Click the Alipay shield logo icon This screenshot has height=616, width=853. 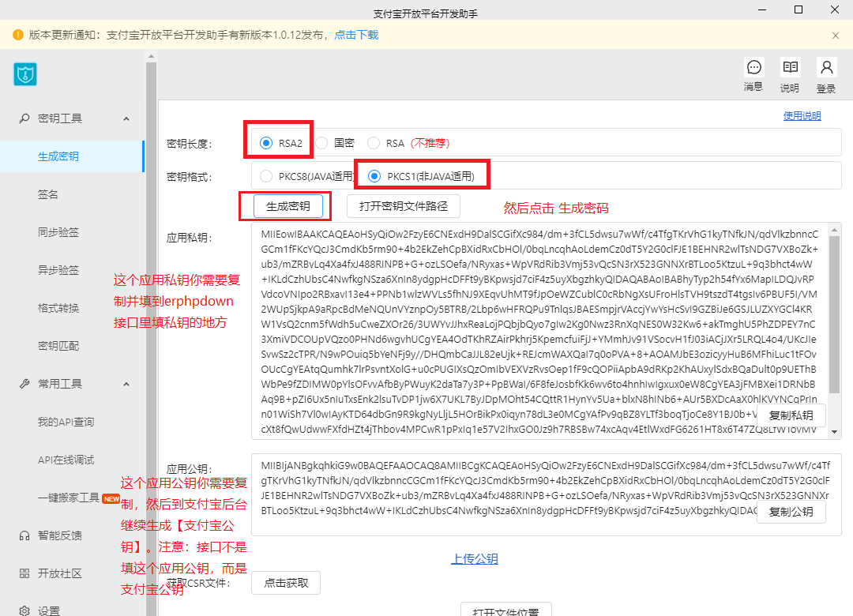(x=25, y=74)
